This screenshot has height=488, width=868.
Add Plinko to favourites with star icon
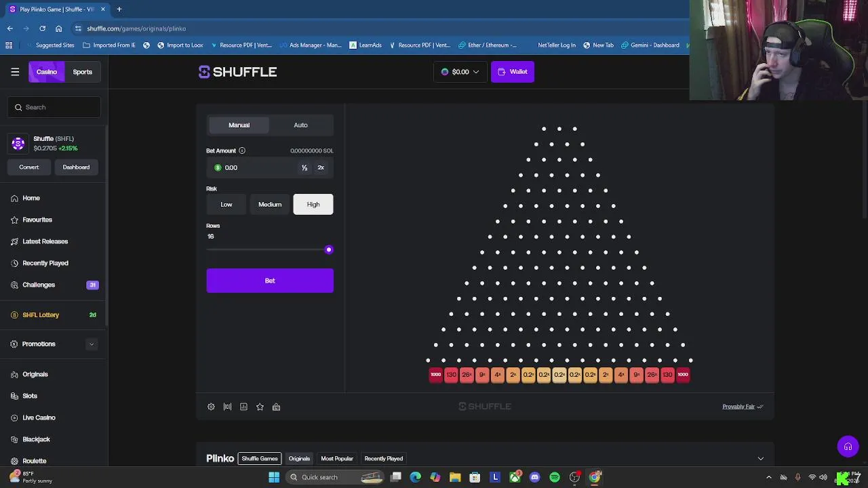260,407
